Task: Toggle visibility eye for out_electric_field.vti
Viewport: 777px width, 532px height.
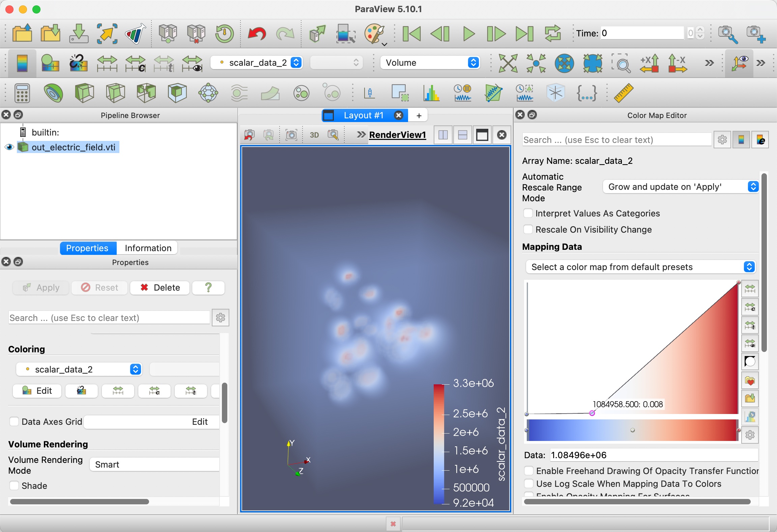Action: click(9, 147)
